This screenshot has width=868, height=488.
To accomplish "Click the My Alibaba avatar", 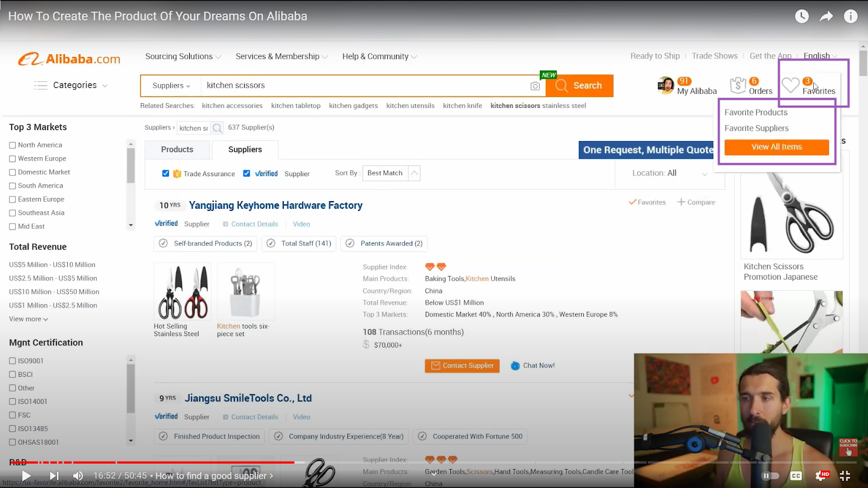I will click(666, 85).
